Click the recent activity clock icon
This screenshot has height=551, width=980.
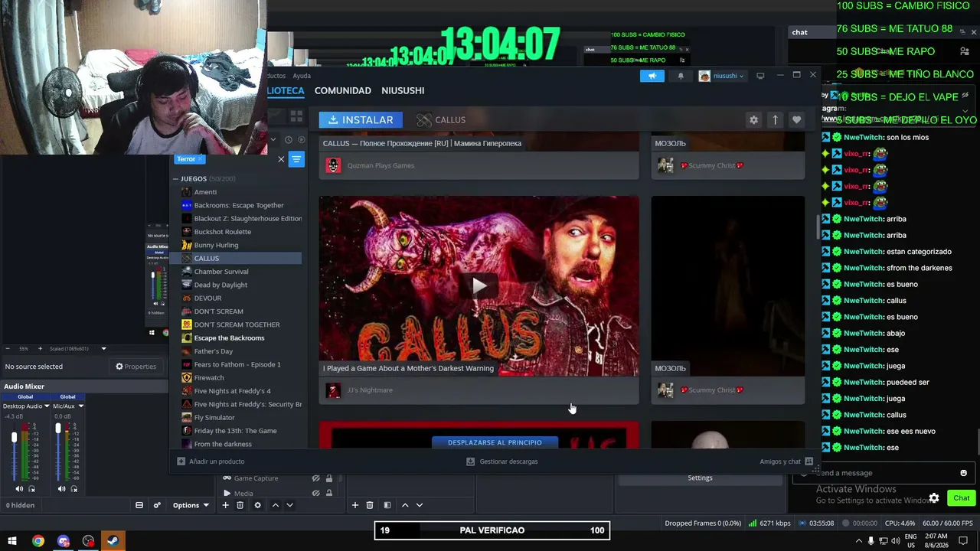[289, 140]
